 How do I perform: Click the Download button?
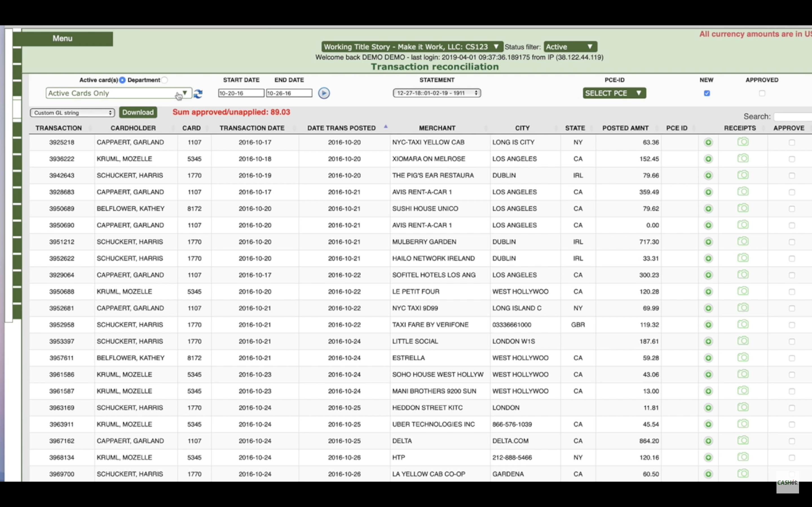[138, 112]
